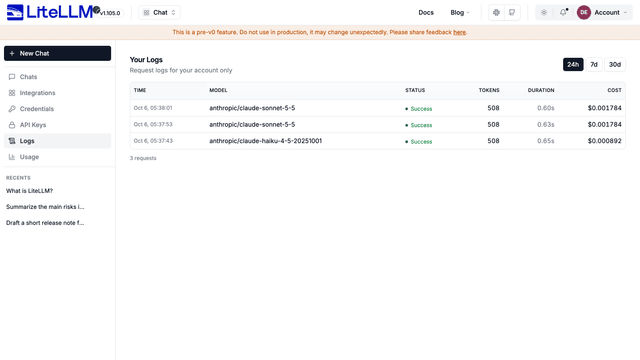Click the Integrations grid icon
The image size is (640, 360).
(x=12, y=93)
